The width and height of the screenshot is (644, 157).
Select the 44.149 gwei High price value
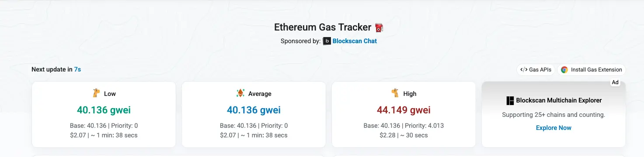[404, 110]
